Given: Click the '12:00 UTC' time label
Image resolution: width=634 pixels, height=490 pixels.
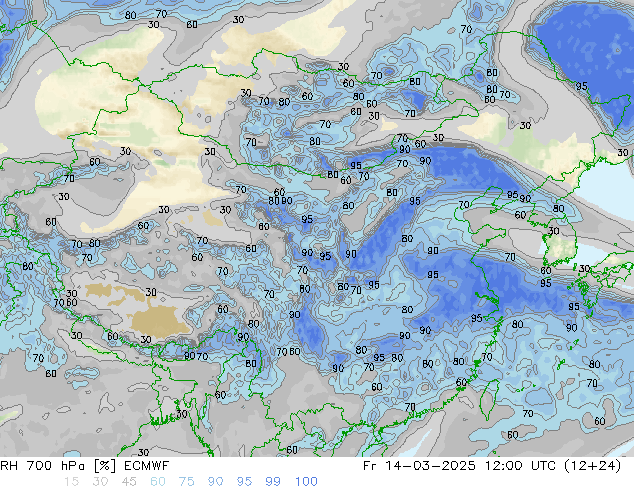Looking at the screenshot, I should pyautogui.click(x=521, y=466).
